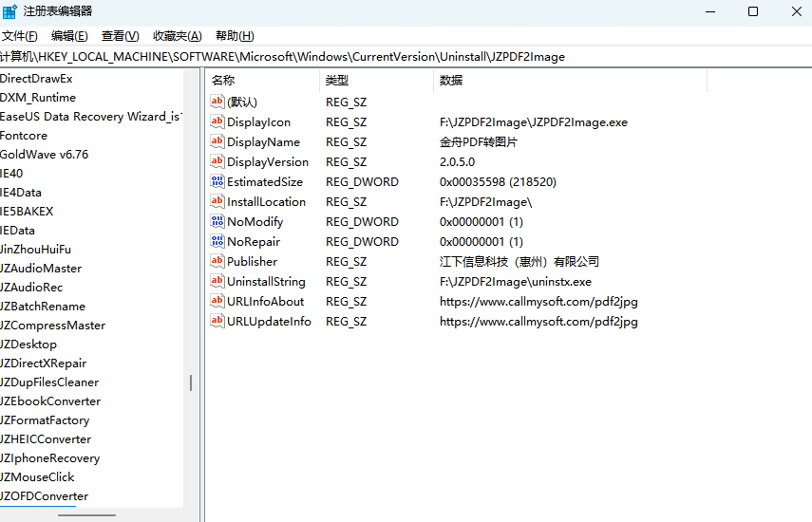Image resolution: width=812 pixels, height=522 pixels.
Task: Select the DXM_Runtime key
Action: tap(38, 97)
